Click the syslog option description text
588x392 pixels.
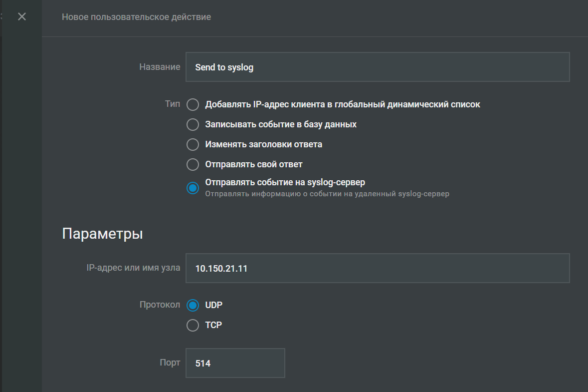coord(327,194)
